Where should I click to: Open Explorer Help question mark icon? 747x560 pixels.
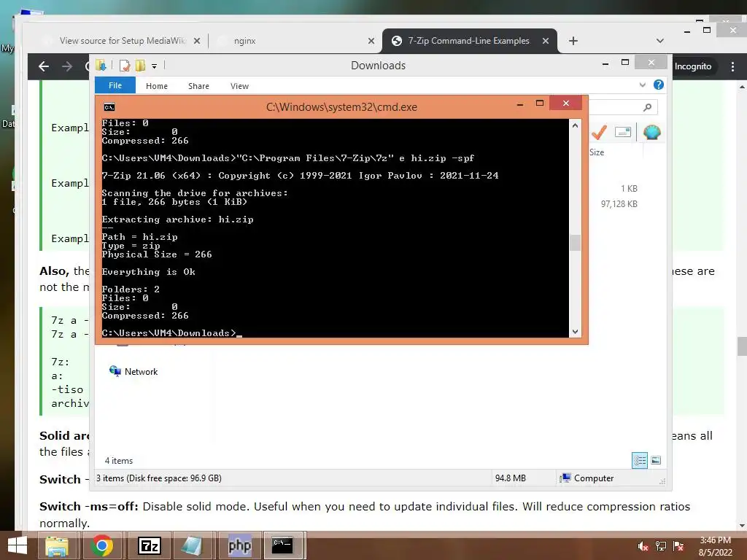pos(659,85)
